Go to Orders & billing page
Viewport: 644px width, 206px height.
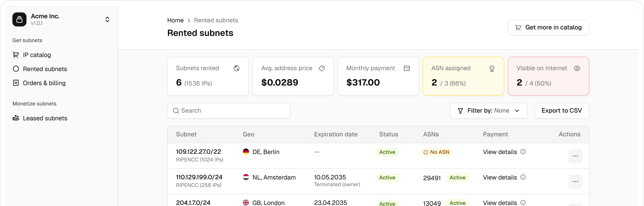pos(44,83)
